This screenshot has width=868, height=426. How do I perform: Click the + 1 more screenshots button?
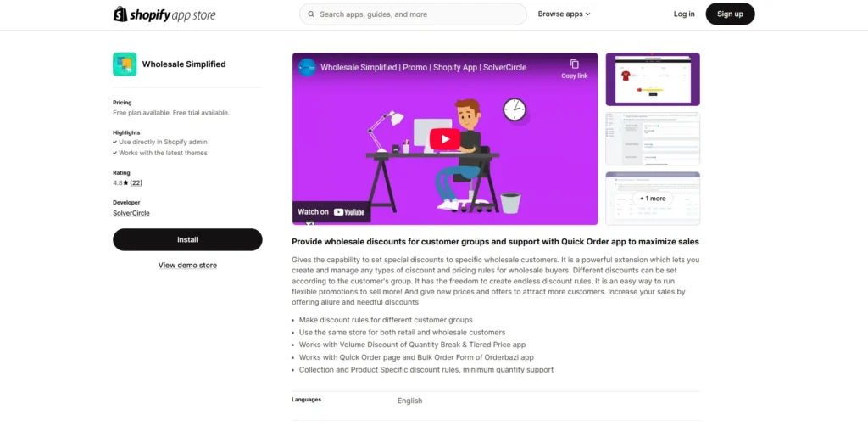click(653, 199)
